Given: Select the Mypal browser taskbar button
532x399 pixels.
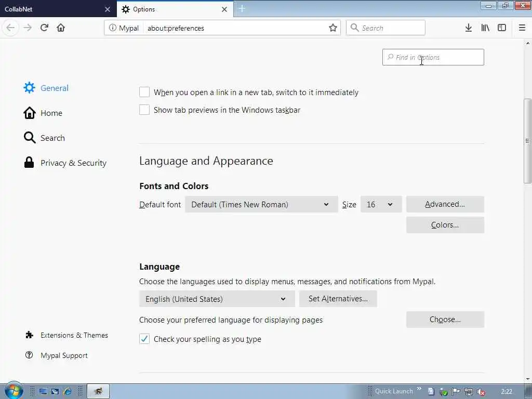Looking at the screenshot, I should 98,391.
